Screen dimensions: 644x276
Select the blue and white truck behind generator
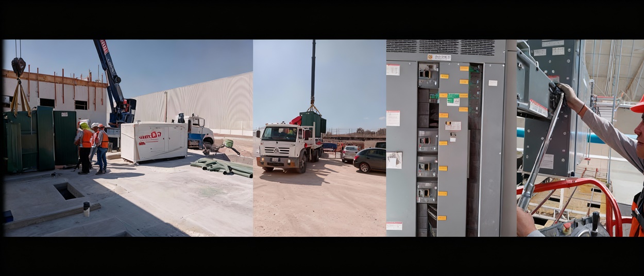click(199, 133)
